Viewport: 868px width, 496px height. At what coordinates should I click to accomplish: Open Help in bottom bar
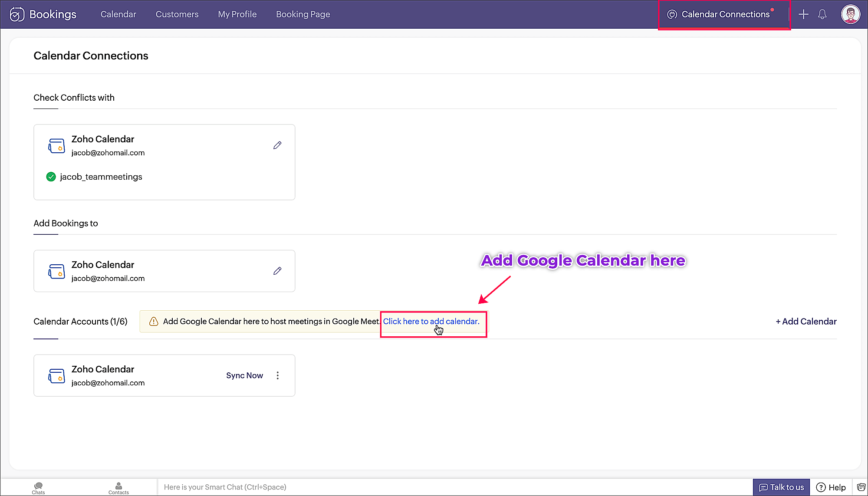click(831, 487)
